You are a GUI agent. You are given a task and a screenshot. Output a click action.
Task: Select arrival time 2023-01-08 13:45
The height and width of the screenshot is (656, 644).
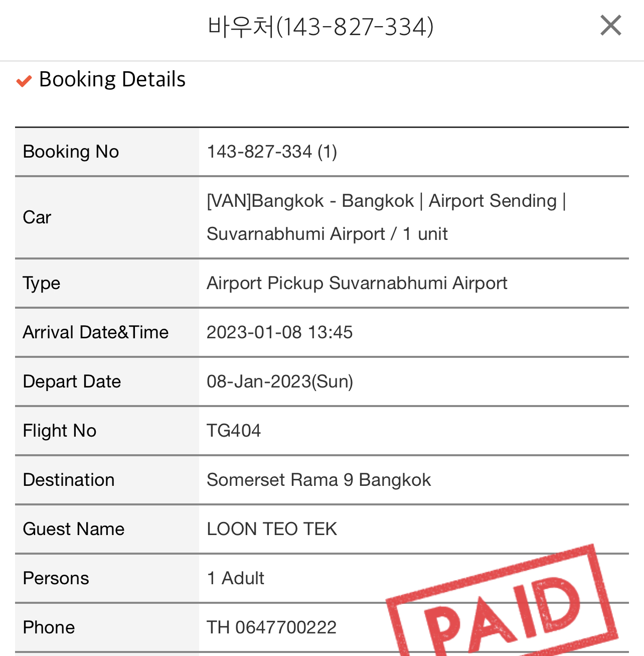(280, 332)
